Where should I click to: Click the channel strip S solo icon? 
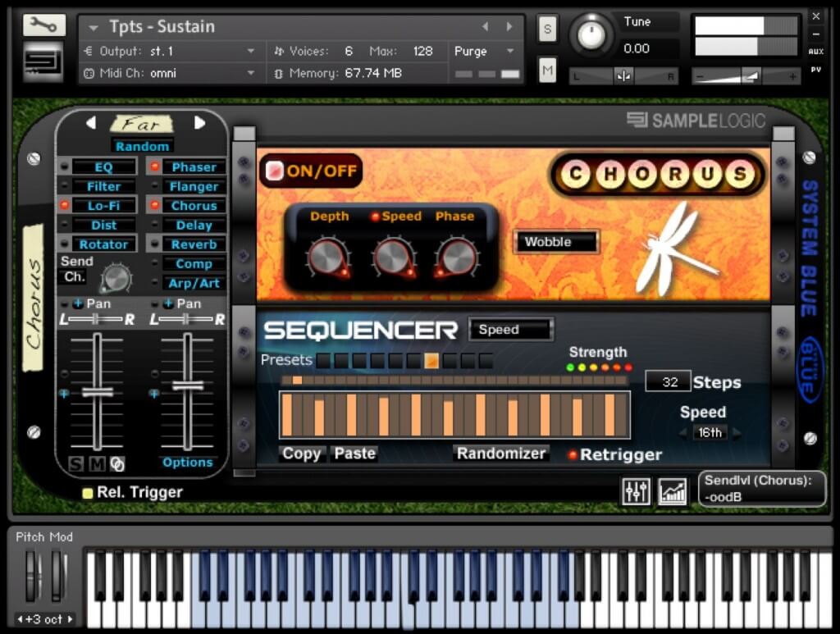click(76, 463)
